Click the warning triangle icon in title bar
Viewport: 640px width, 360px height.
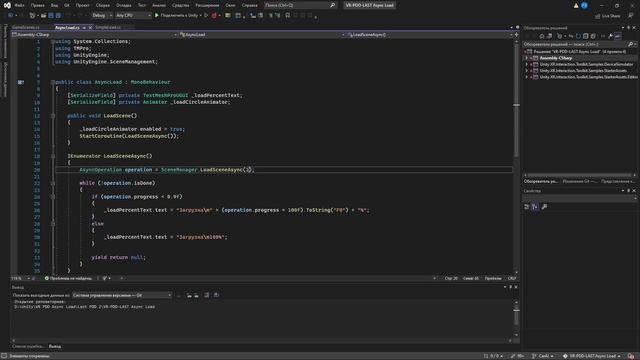(576, 6)
